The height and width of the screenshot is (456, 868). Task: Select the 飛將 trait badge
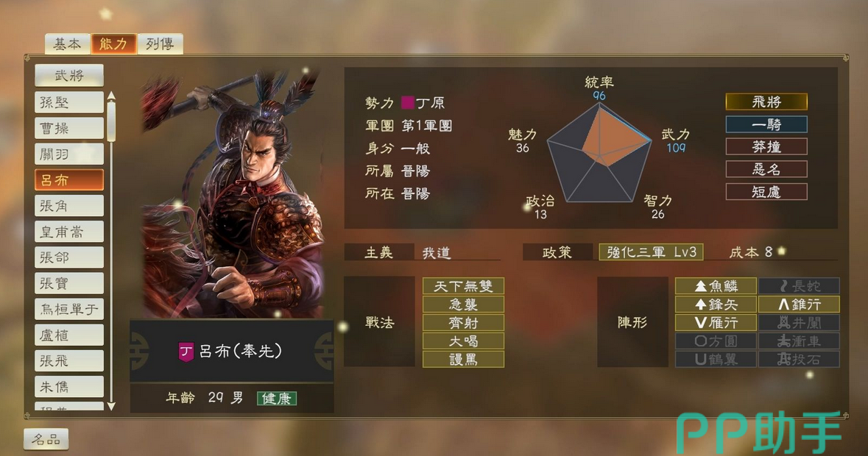[766, 101]
